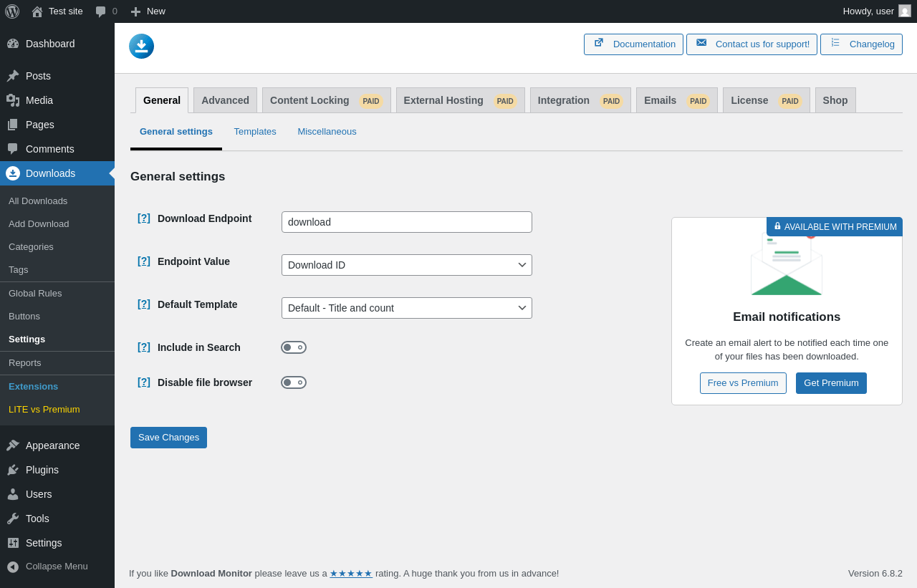Open the comments bubble icon in admin bar
This screenshot has width=917, height=588.
point(101,11)
